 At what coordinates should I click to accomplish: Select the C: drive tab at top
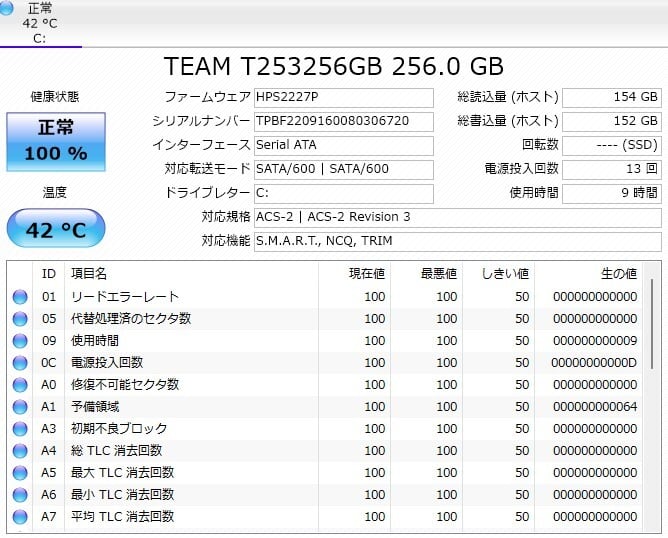pyautogui.click(x=40, y=24)
